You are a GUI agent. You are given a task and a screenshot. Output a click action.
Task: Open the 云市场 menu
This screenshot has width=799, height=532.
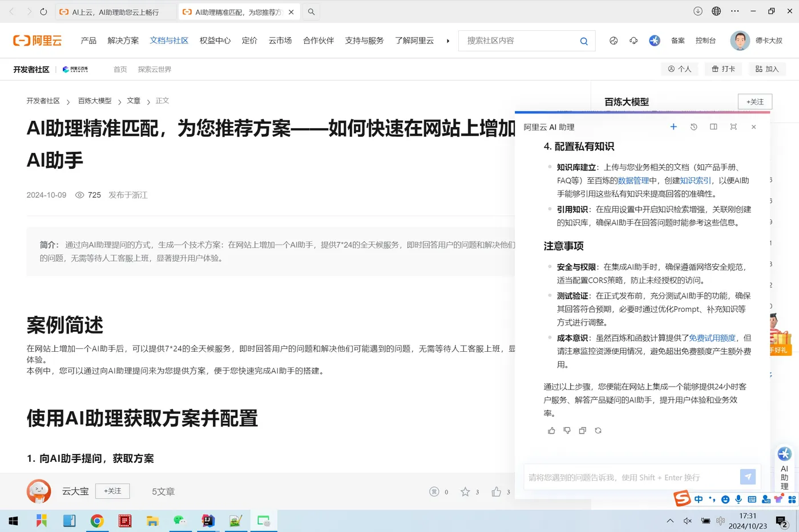pos(280,40)
